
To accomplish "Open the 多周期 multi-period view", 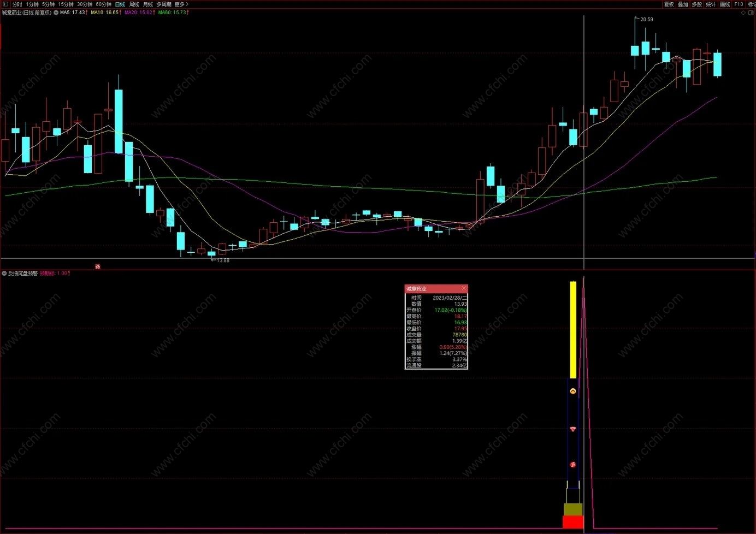I will [x=164, y=4].
